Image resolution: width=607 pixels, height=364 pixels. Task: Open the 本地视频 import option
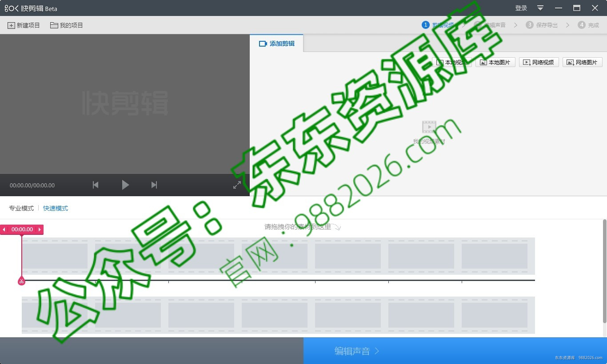tap(452, 62)
